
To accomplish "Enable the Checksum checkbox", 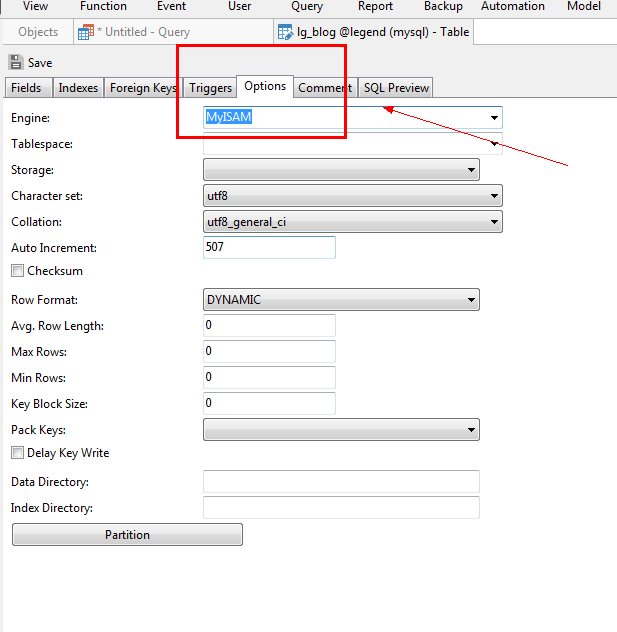I will (x=17, y=271).
